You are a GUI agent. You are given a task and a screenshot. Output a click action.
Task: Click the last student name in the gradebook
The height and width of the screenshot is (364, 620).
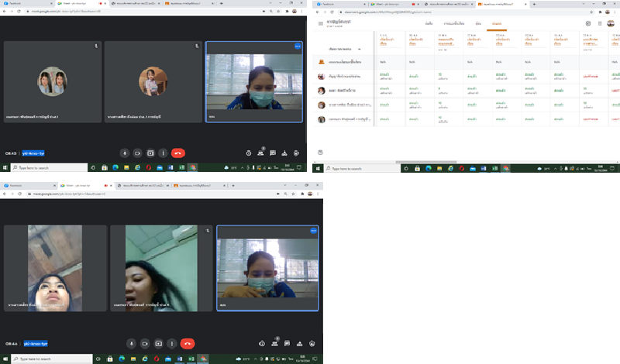345,120
